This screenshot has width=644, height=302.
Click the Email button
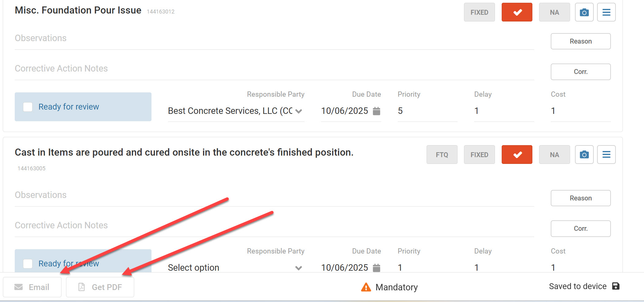[x=32, y=287]
